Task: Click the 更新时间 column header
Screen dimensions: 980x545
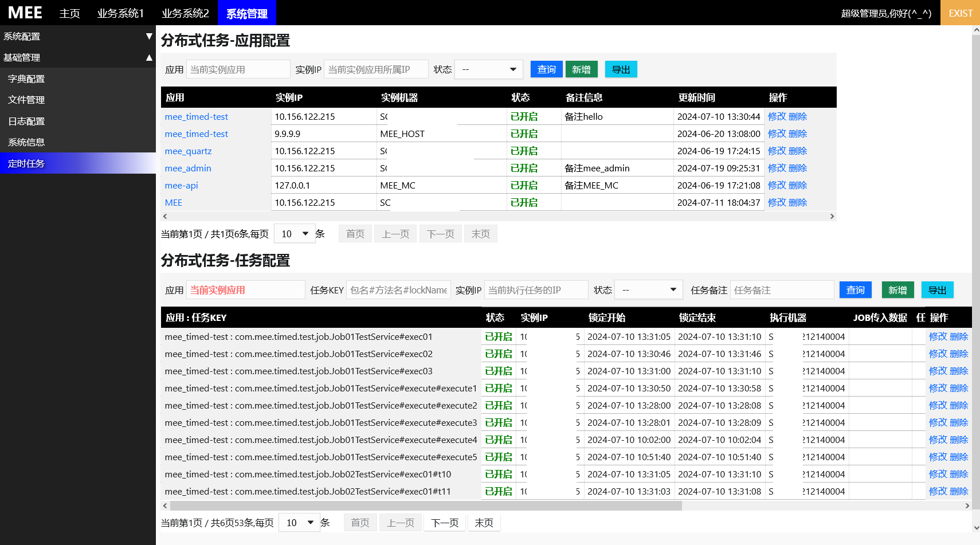Action: tap(697, 97)
